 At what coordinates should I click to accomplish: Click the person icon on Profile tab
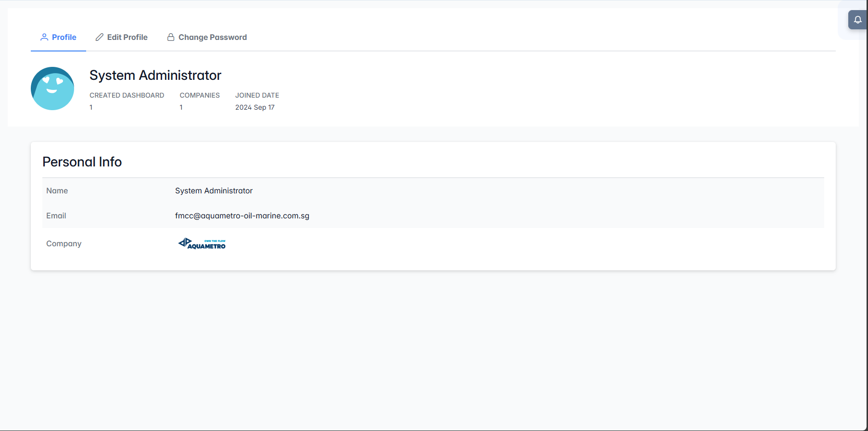coord(44,37)
